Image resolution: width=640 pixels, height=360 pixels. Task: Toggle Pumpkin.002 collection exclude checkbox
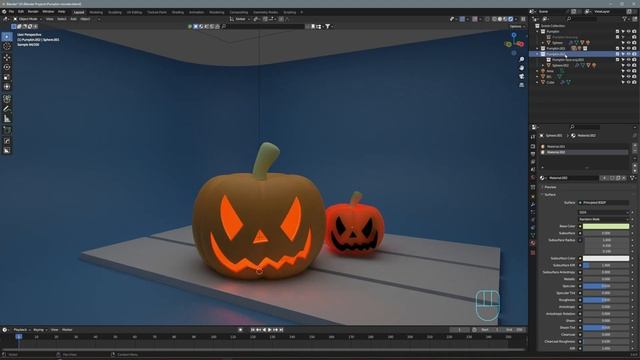618,54
